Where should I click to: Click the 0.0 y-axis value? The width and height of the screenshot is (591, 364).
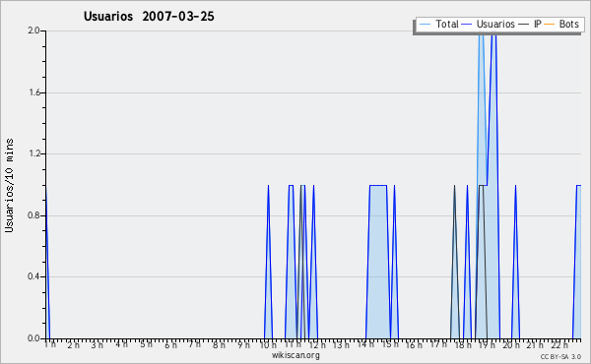(x=33, y=338)
